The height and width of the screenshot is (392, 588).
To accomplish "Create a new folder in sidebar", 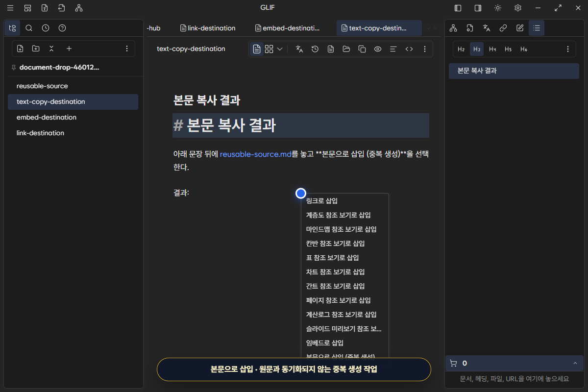I will (x=36, y=49).
